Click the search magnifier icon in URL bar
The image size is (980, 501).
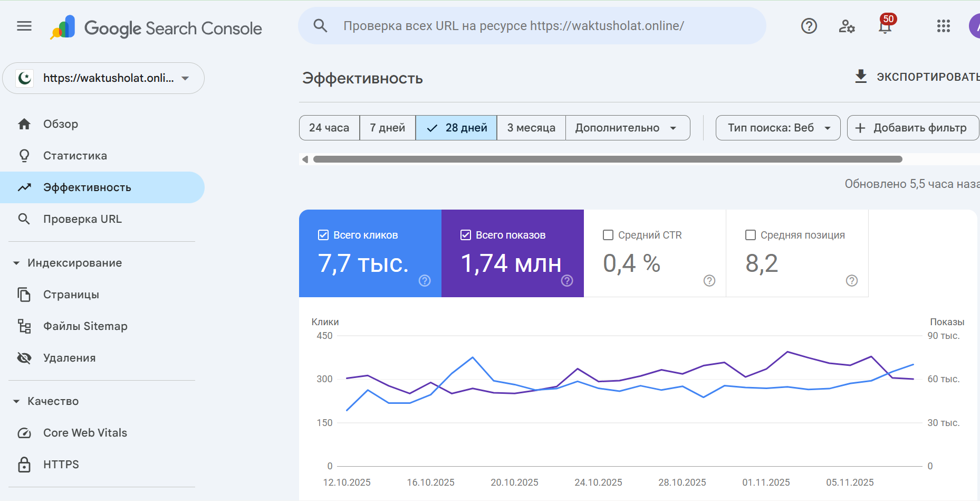pyautogui.click(x=320, y=26)
